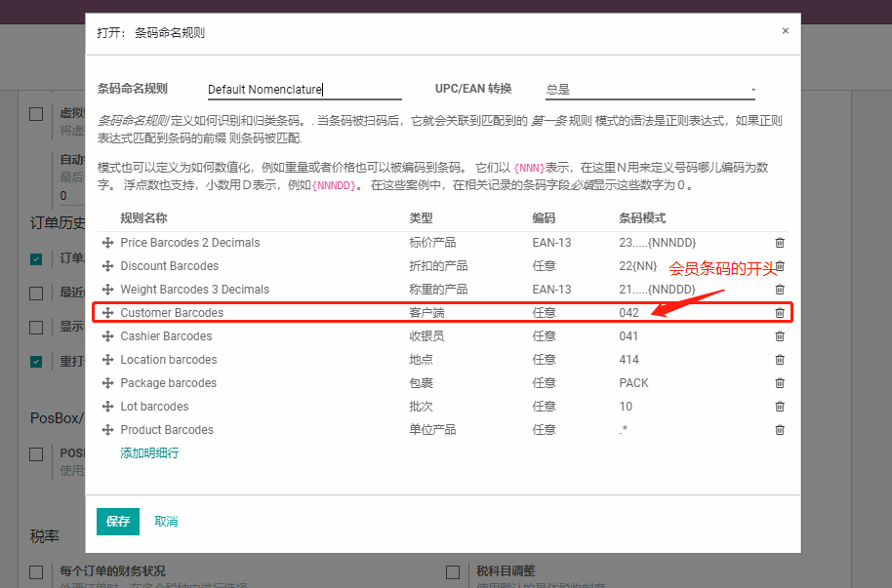Focus the 条码命名规则 name input field

pos(304,90)
